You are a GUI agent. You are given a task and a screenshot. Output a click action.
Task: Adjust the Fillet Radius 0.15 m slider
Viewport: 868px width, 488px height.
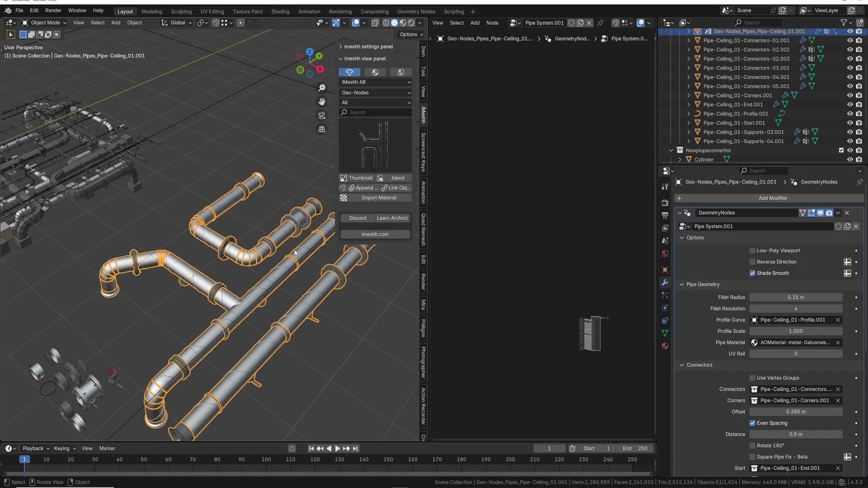pos(796,297)
